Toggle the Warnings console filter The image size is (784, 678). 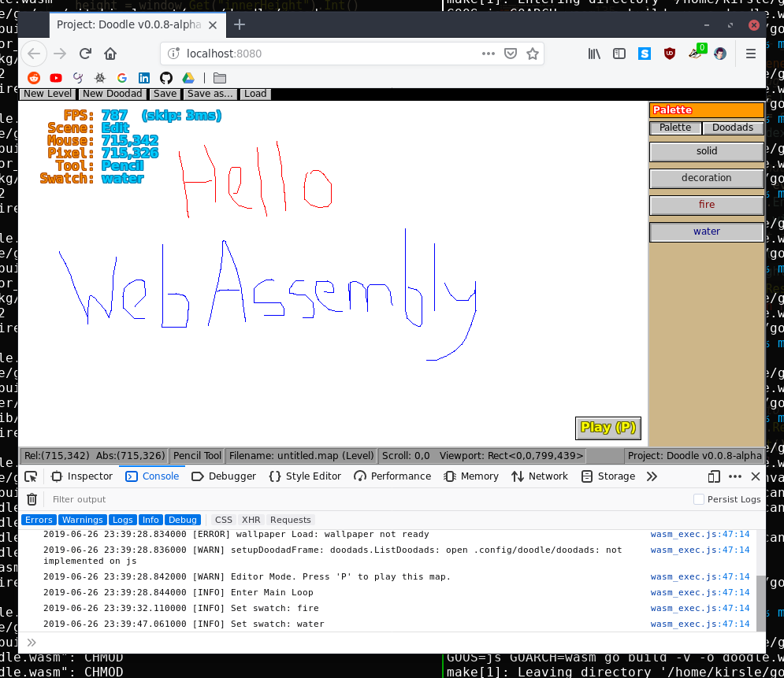pos(83,520)
